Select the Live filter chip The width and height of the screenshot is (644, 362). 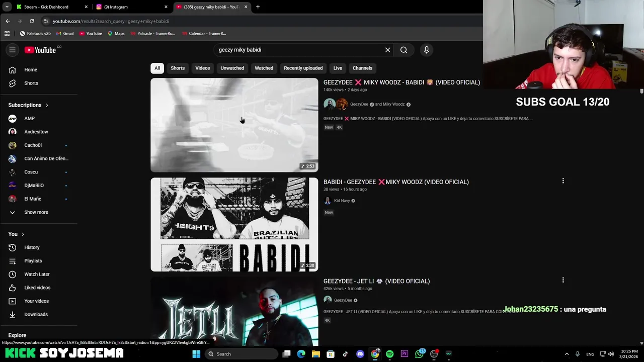pyautogui.click(x=338, y=68)
